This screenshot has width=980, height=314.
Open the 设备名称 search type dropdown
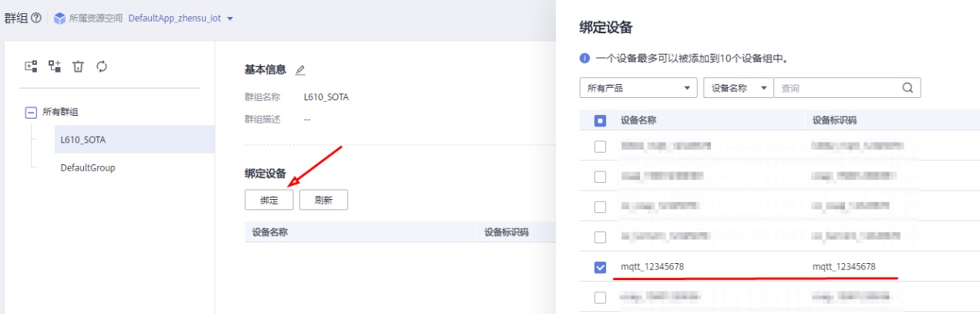[x=738, y=88]
